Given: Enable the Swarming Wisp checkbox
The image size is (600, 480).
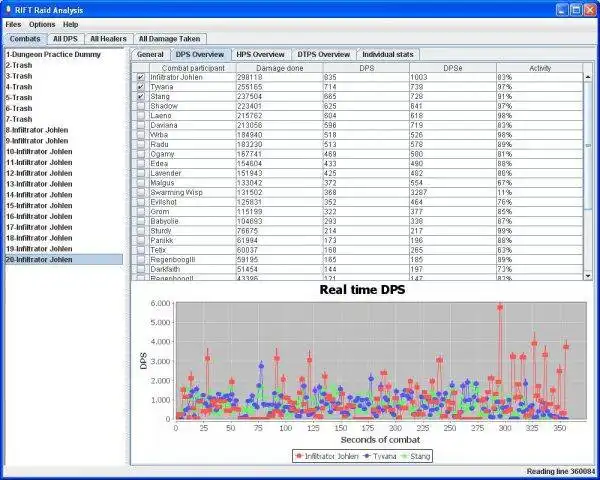Looking at the screenshot, I should point(141,193).
